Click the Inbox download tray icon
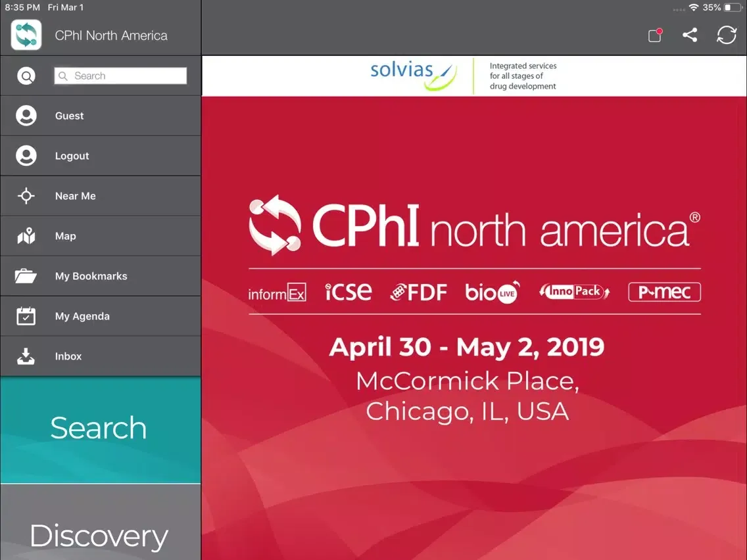Viewport: 747px width, 560px height. (26, 356)
